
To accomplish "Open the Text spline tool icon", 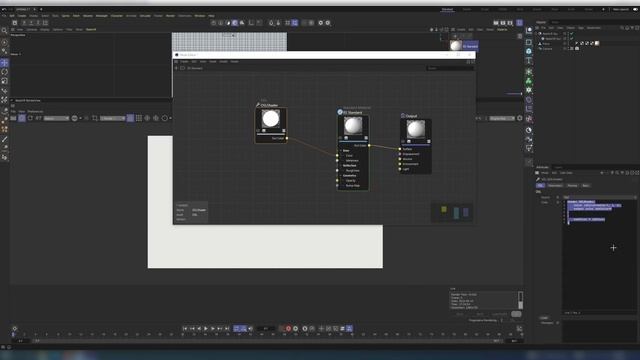I will [529, 61].
